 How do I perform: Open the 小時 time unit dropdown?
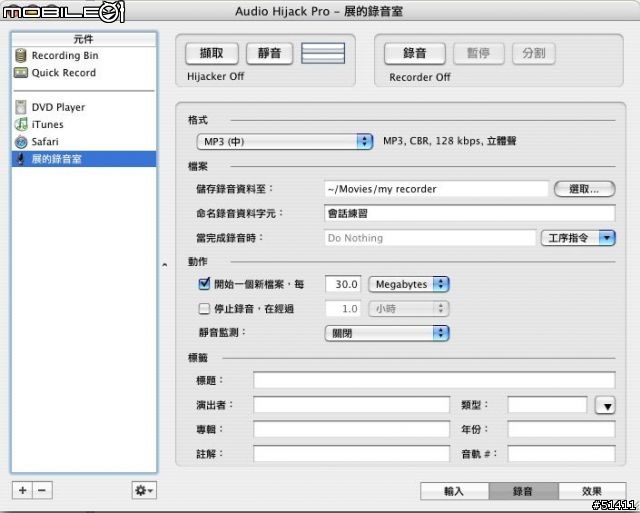click(x=409, y=309)
